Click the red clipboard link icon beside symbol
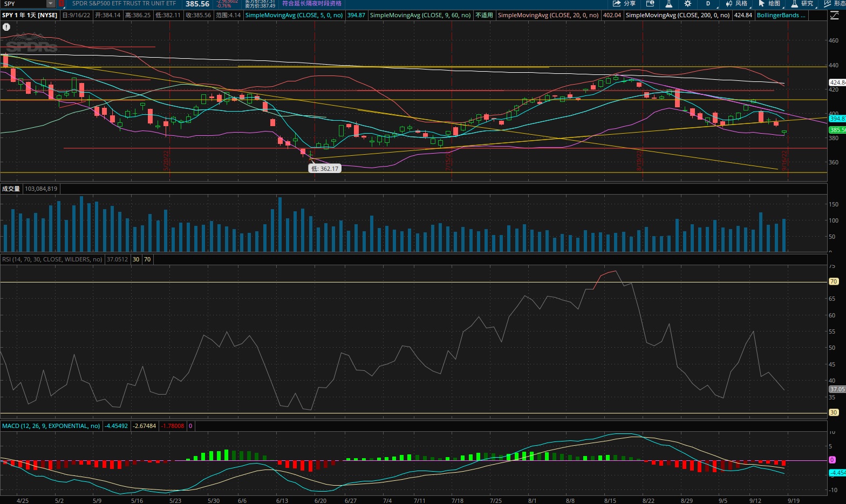This screenshot has height=504, width=846. (61, 4)
